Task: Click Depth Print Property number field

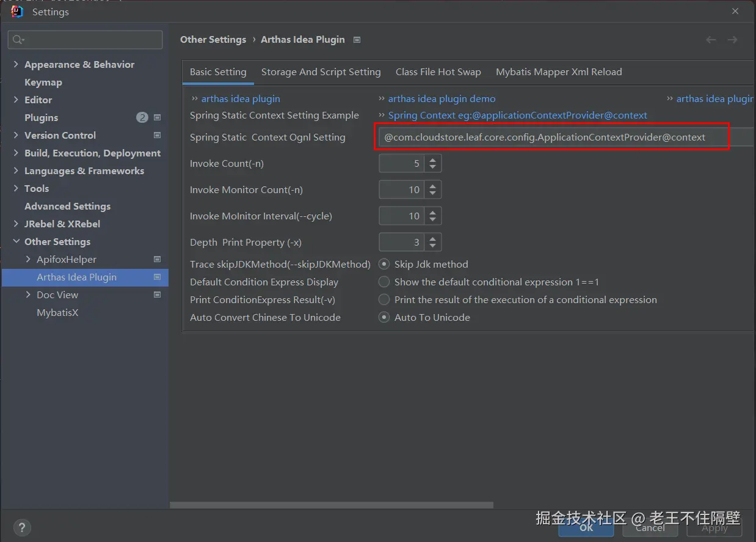Action: coord(402,243)
